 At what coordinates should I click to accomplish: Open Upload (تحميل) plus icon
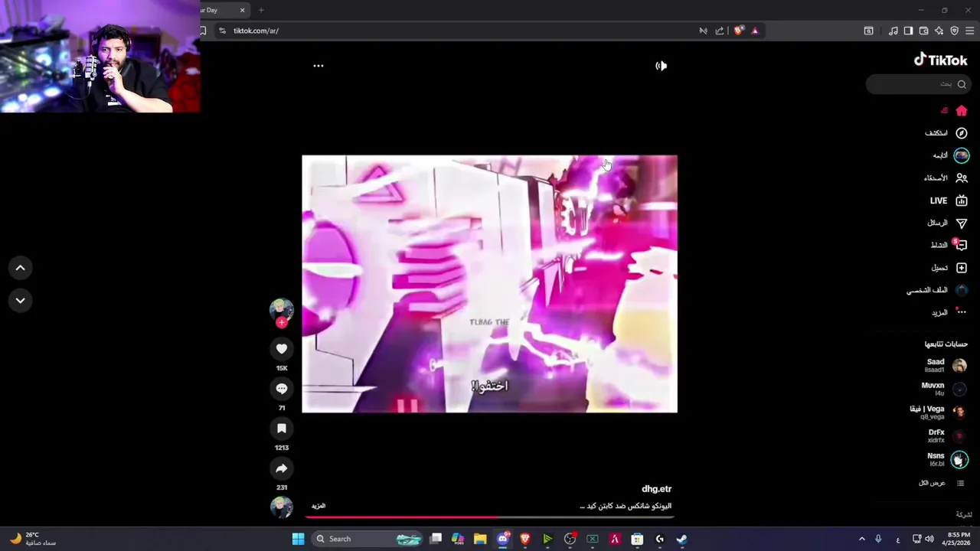point(962,268)
